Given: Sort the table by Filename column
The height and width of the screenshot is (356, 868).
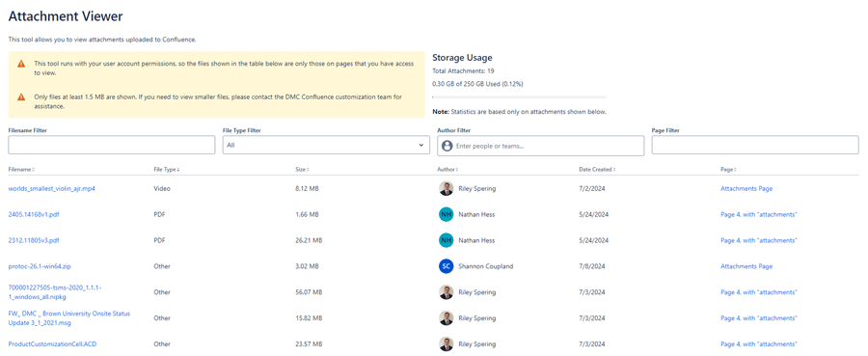Looking at the screenshot, I should click(21, 170).
